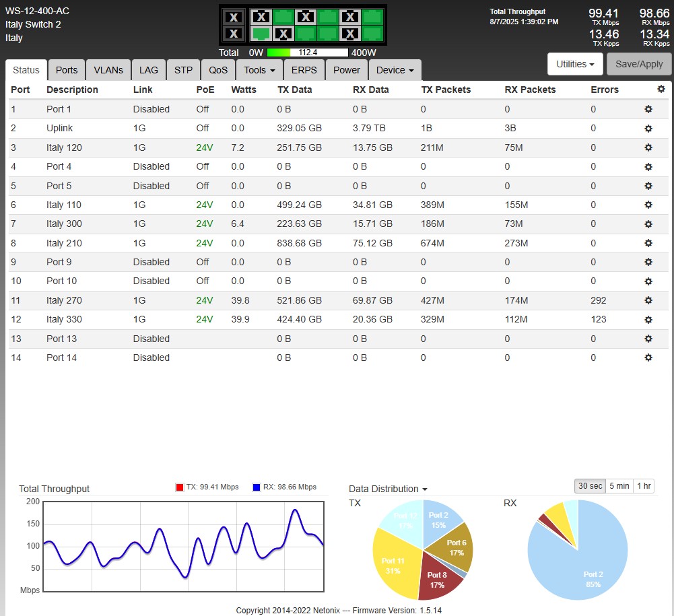
Task: Switch graph interval to 5 min
Action: tap(619, 486)
